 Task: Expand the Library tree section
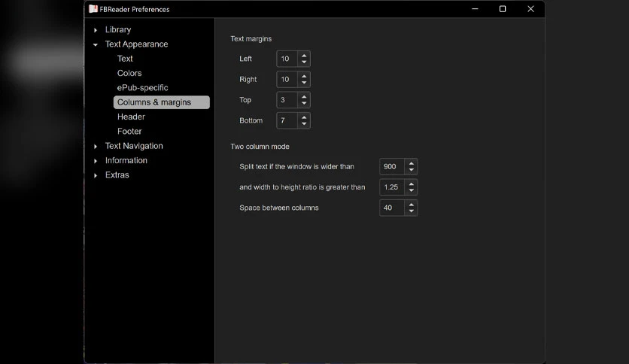point(96,30)
